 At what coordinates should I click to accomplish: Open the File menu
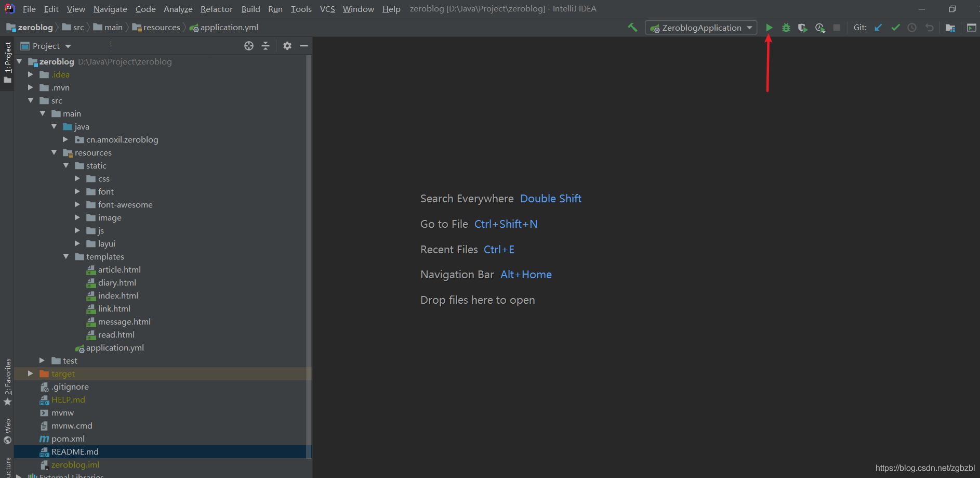(29, 9)
